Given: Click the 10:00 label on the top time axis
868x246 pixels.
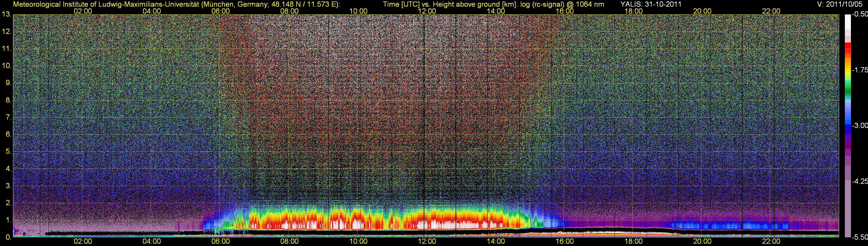Looking at the screenshot, I should pyautogui.click(x=358, y=11).
